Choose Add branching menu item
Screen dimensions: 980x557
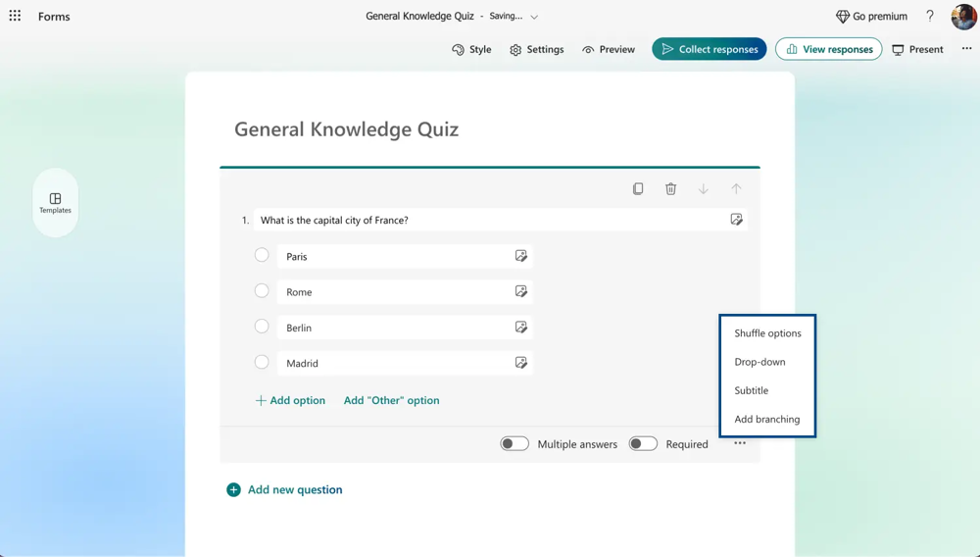(x=766, y=419)
